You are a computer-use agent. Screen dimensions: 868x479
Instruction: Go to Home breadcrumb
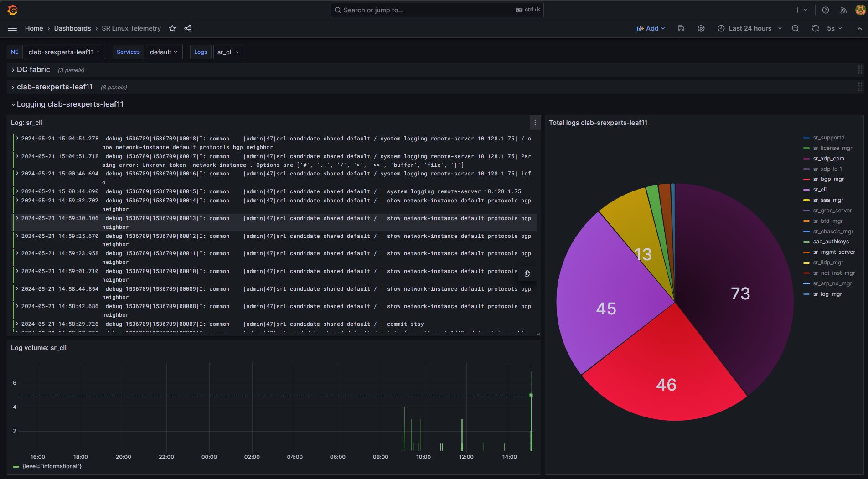click(x=34, y=28)
